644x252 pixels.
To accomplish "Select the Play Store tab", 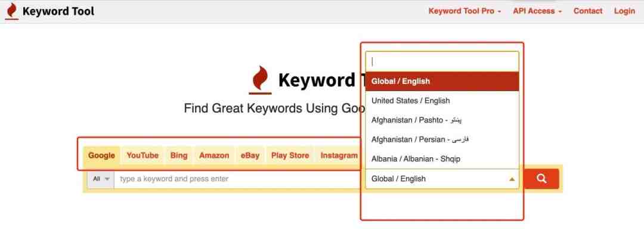I will (x=290, y=155).
